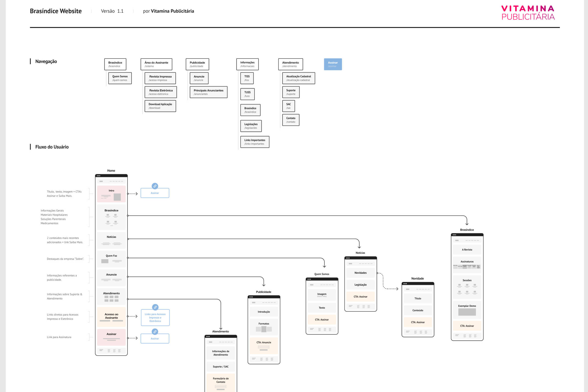Click Texto block in Quem Somos wireframe

322,308
